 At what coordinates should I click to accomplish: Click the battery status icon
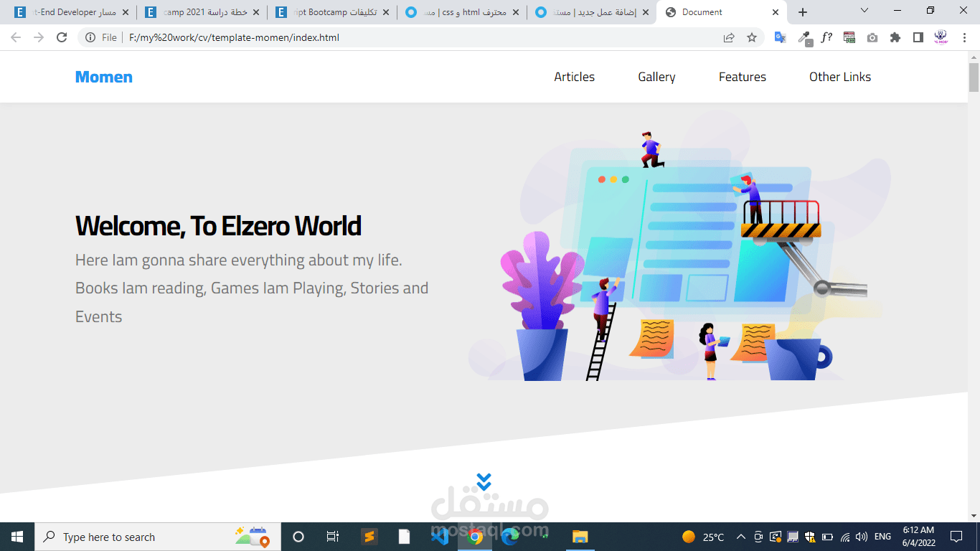(x=827, y=537)
